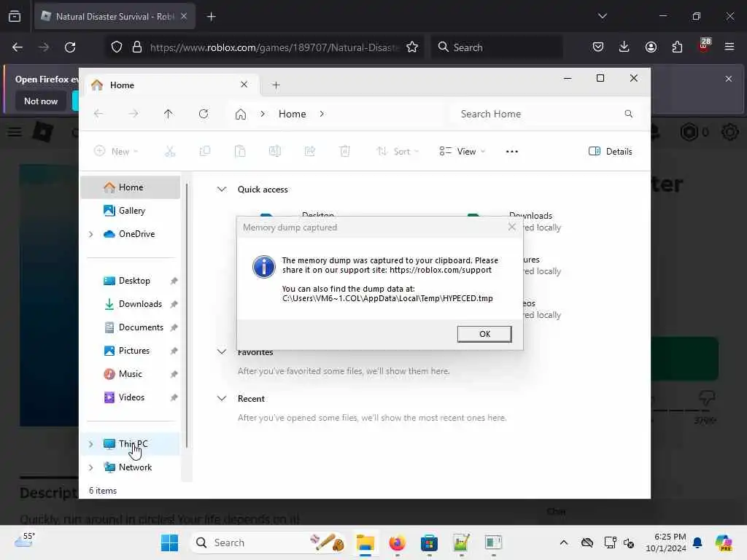The width and height of the screenshot is (747, 560).
Task: Close the Memory dump captured dialog
Action: [511, 227]
